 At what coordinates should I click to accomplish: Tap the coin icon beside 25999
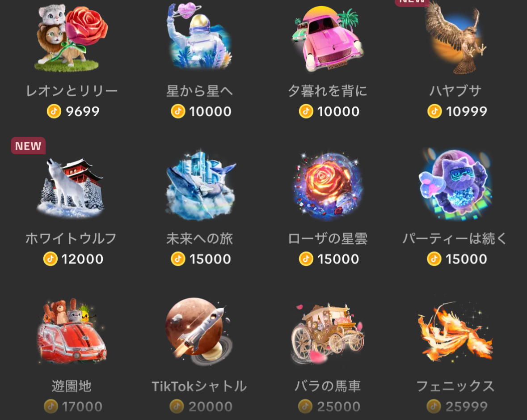point(434,407)
